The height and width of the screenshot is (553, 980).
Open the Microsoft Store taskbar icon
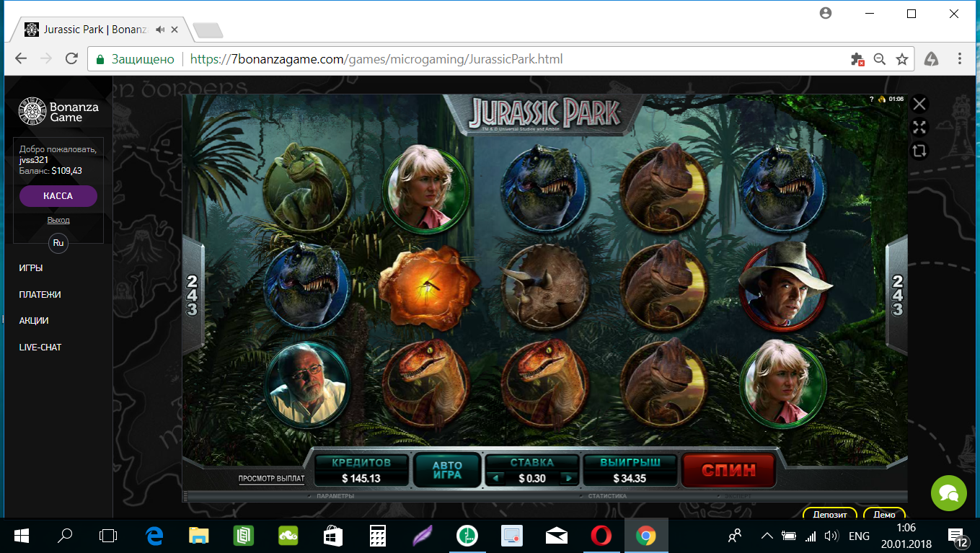333,536
